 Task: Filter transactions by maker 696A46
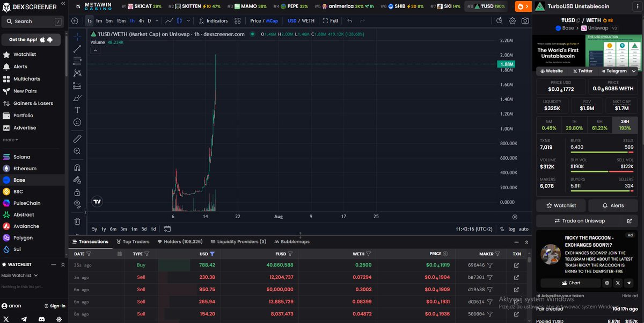(x=489, y=265)
